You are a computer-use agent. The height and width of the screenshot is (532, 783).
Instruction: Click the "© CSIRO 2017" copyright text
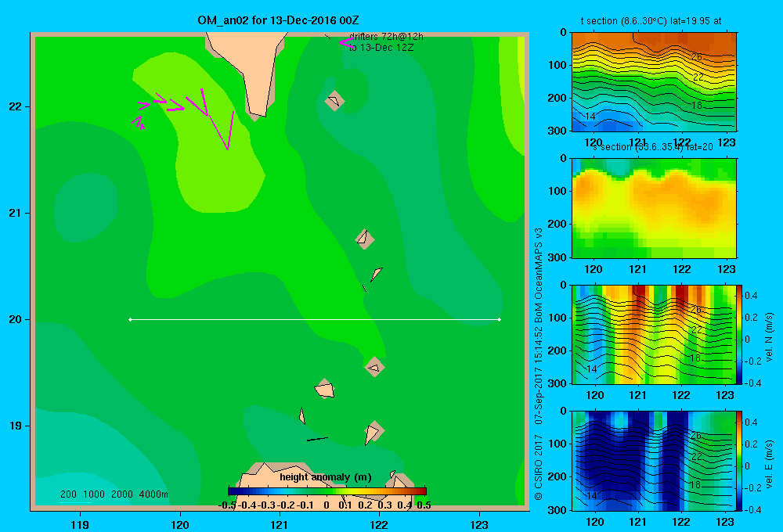(x=539, y=467)
